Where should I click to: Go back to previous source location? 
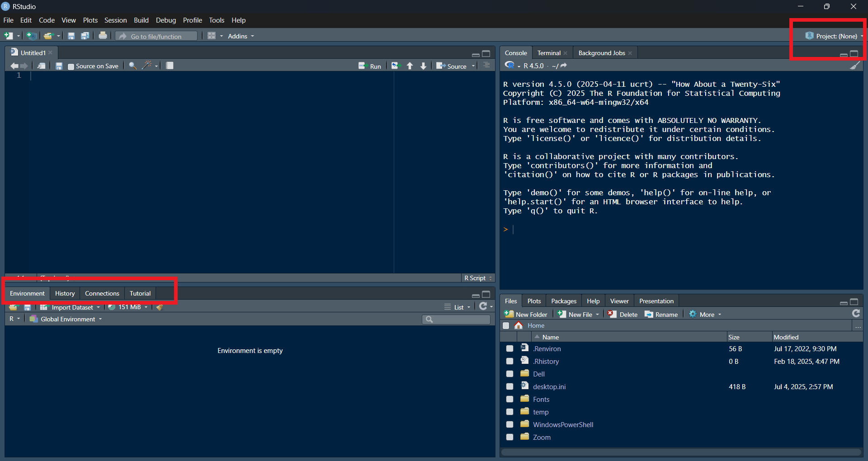coord(14,66)
